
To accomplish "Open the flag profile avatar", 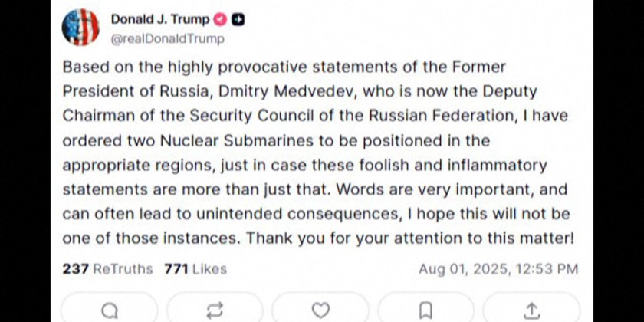I will (x=80, y=28).
